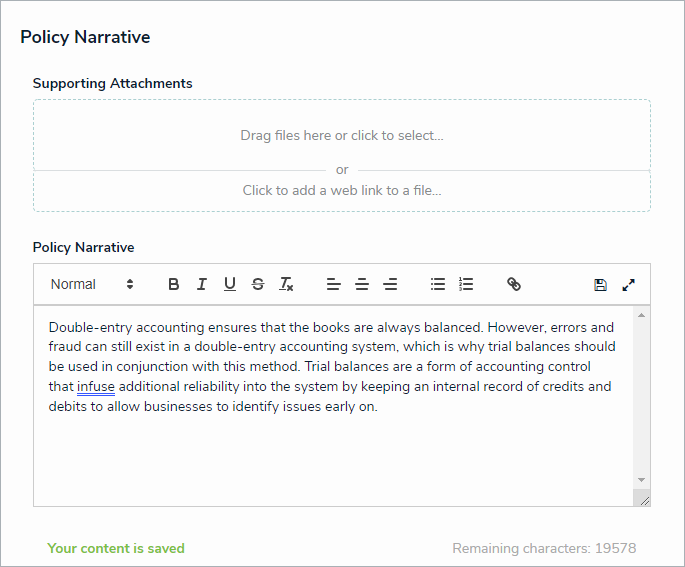
Task: Apply underline formatting
Action: [x=230, y=284]
